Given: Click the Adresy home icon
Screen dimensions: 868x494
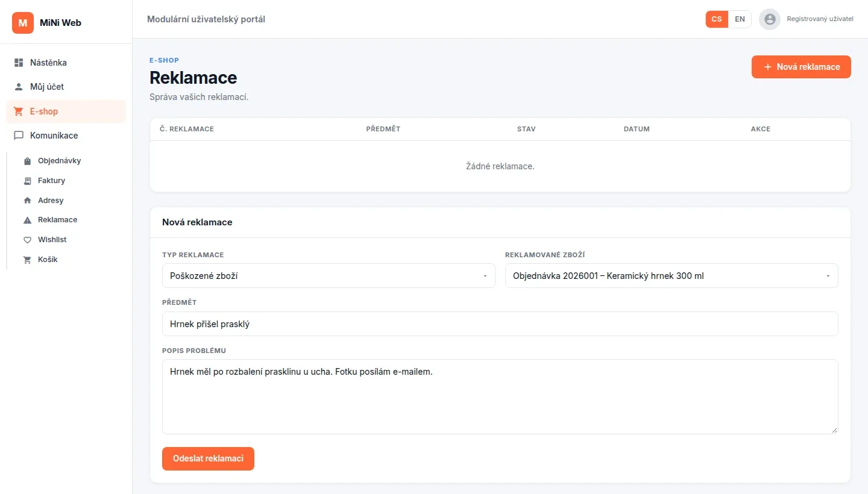Looking at the screenshot, I should tap(27, 201).
